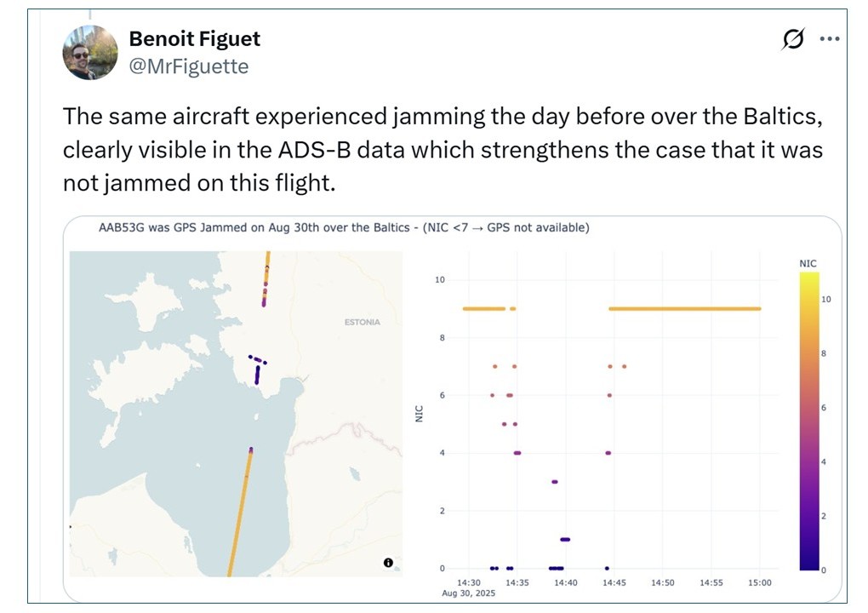Click the tweet text about jamming

tap(442, 149)
